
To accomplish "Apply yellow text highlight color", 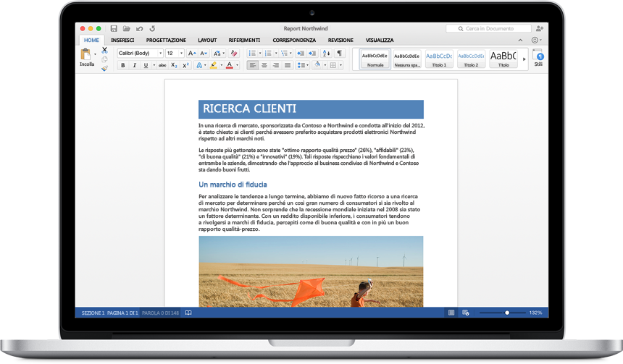I will (x=214, y=66).
